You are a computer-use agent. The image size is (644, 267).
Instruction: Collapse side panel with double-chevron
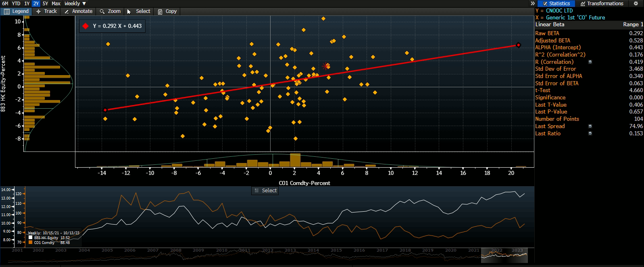(533, 3)
